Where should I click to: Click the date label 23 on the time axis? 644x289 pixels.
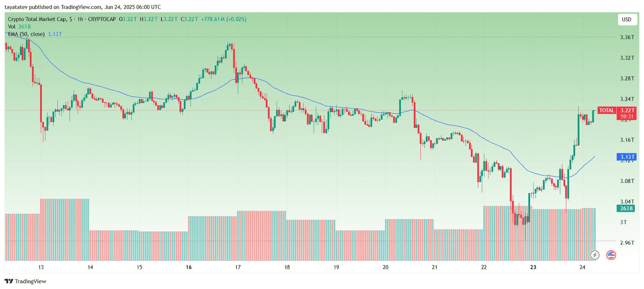(534, 267)
